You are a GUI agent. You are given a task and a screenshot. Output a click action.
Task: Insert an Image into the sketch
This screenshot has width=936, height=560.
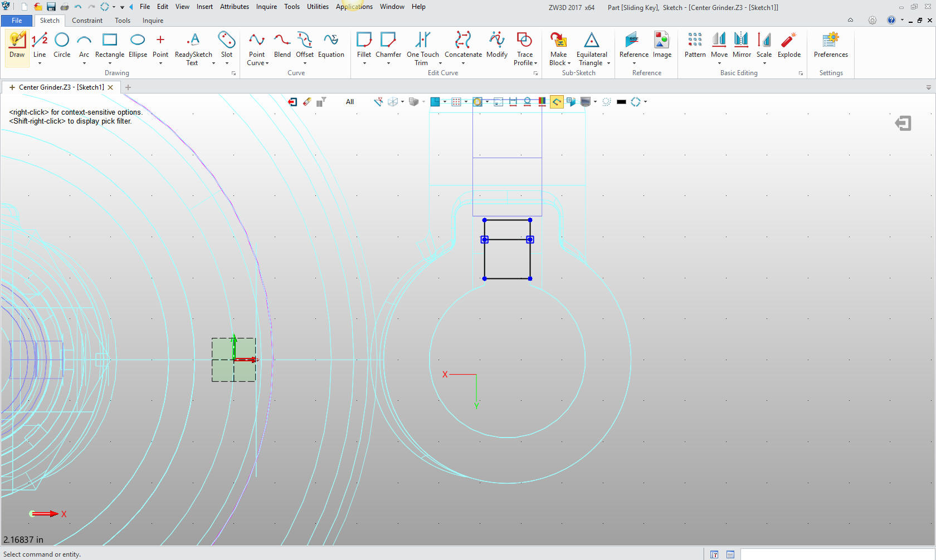tap(662, 45)
